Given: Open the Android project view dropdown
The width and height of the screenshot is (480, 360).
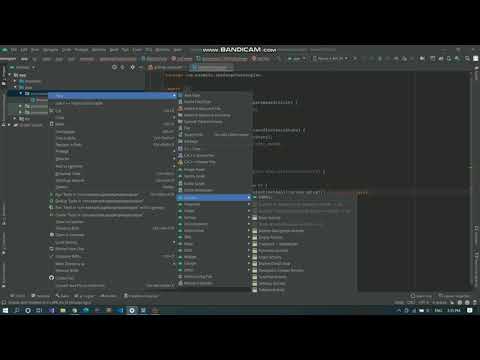Looking at the screenshot, I should point(23,67).
